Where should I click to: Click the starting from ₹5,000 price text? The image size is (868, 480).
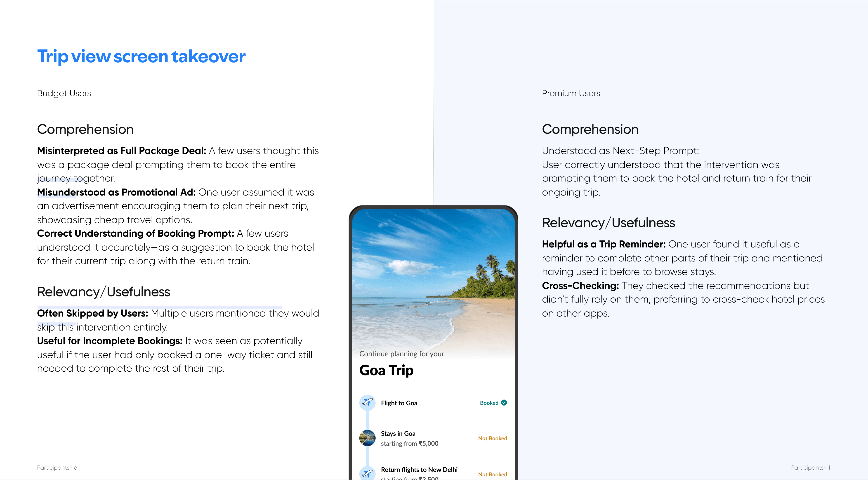(x=409, y=444)
